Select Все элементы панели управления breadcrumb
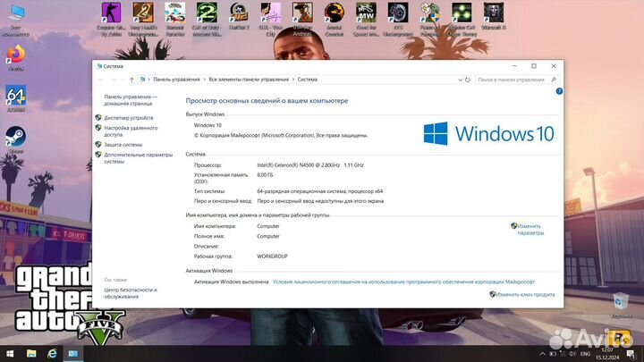Image resolution: width=644 pixels, height=362 pixels. click(249, 80)
